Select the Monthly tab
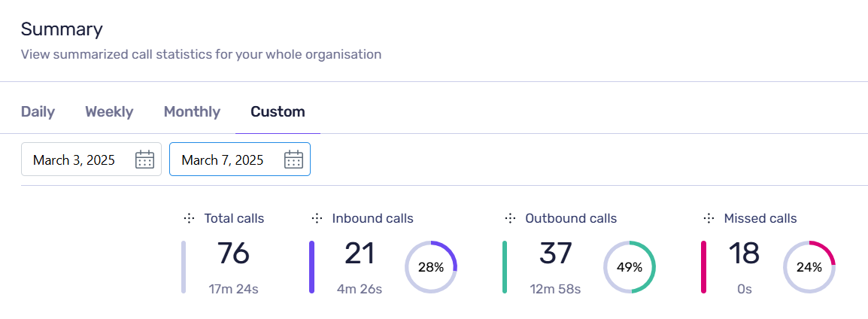The height and width of the screenshot is (319, 868). (x=192, y=112)
